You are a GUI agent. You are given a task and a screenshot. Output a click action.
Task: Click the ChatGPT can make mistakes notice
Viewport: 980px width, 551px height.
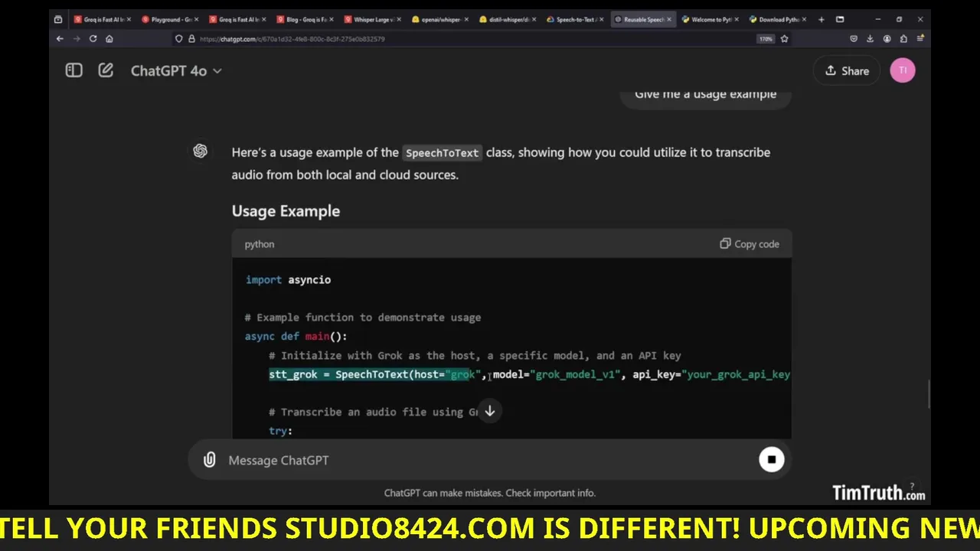click(490, 493)
